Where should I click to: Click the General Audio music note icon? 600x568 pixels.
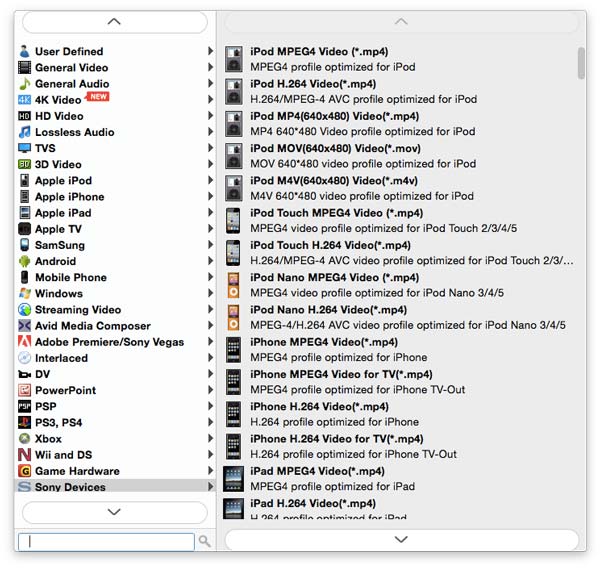pos(24,83)
